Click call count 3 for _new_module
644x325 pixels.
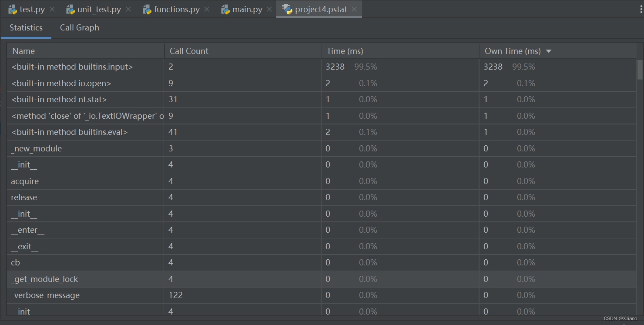171,148
